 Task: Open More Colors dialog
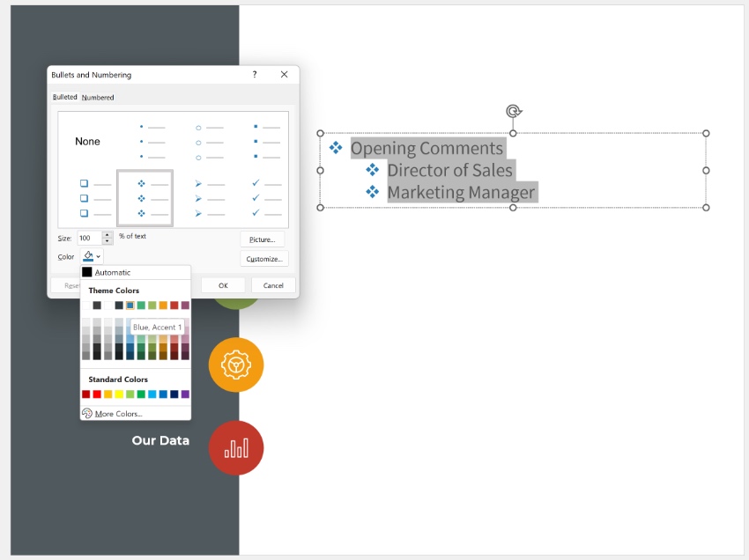119,413
